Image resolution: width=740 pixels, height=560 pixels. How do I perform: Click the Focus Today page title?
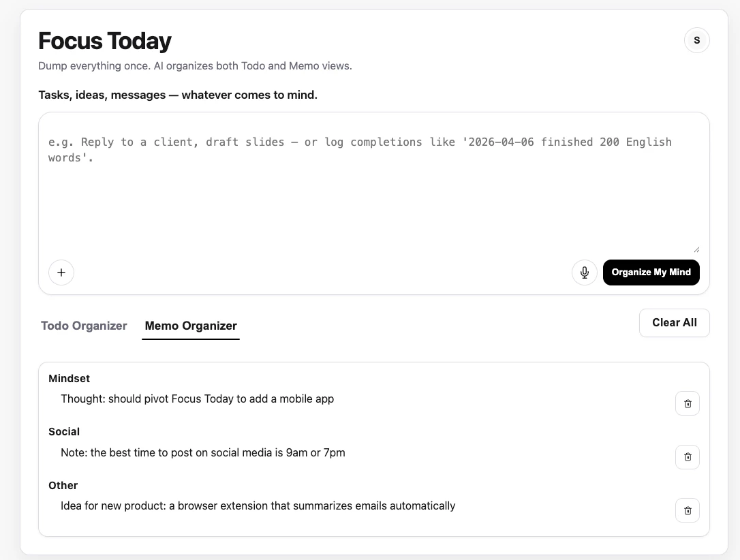(x=105, y=42)
